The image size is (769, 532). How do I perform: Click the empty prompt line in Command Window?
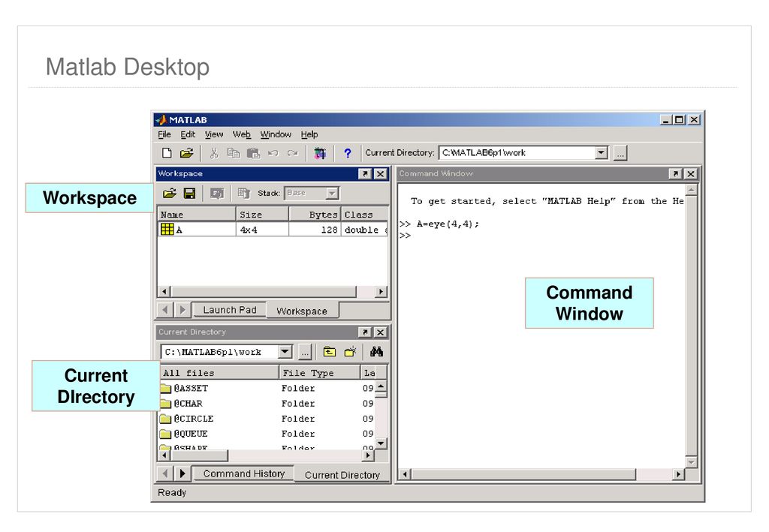[x=541, y=236]
